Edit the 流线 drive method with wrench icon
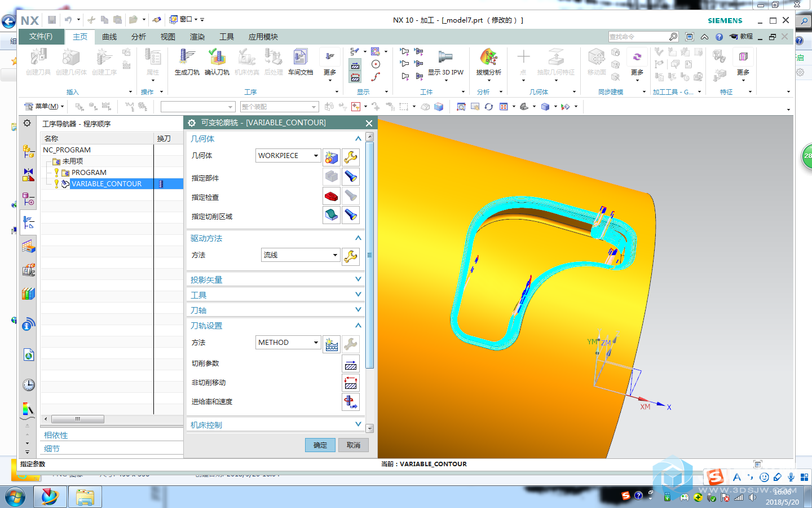Screen dimensions: 812x508 pyautogui.click(x=351, y=256)
